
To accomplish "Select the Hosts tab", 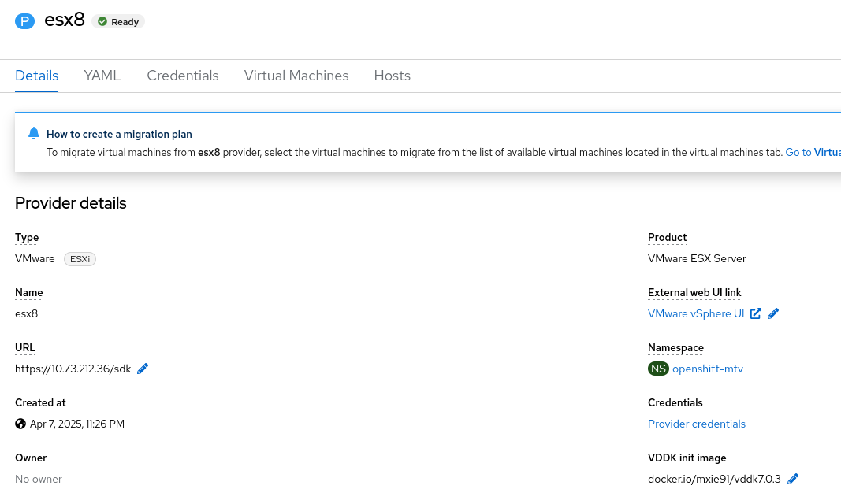I will (x=393, y=76).
